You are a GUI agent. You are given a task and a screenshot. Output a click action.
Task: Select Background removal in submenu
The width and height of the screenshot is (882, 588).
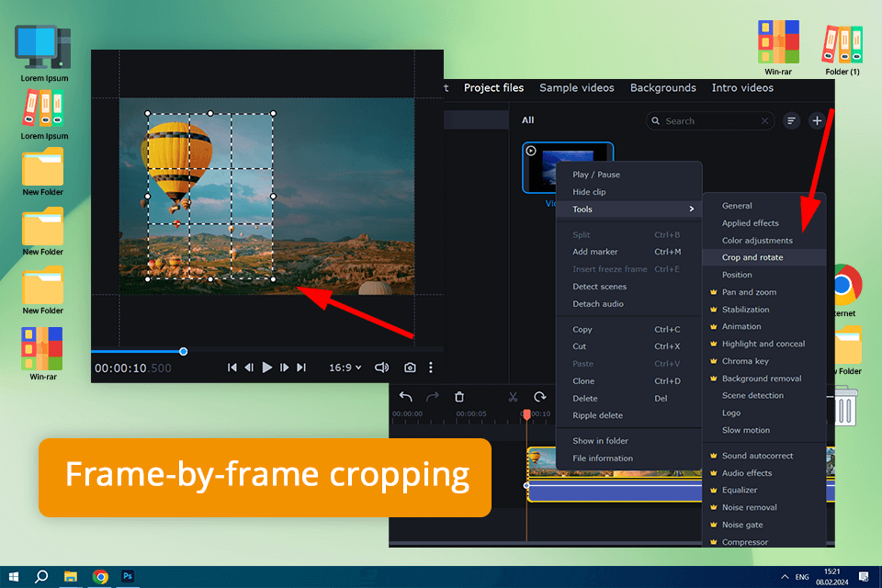(x=763, y=379)
